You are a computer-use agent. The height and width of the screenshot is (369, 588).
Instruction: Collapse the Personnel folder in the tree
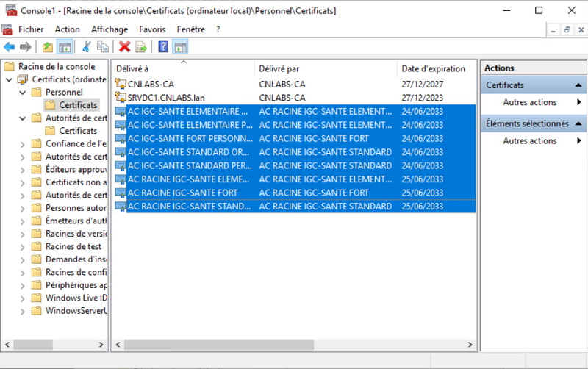22,93
